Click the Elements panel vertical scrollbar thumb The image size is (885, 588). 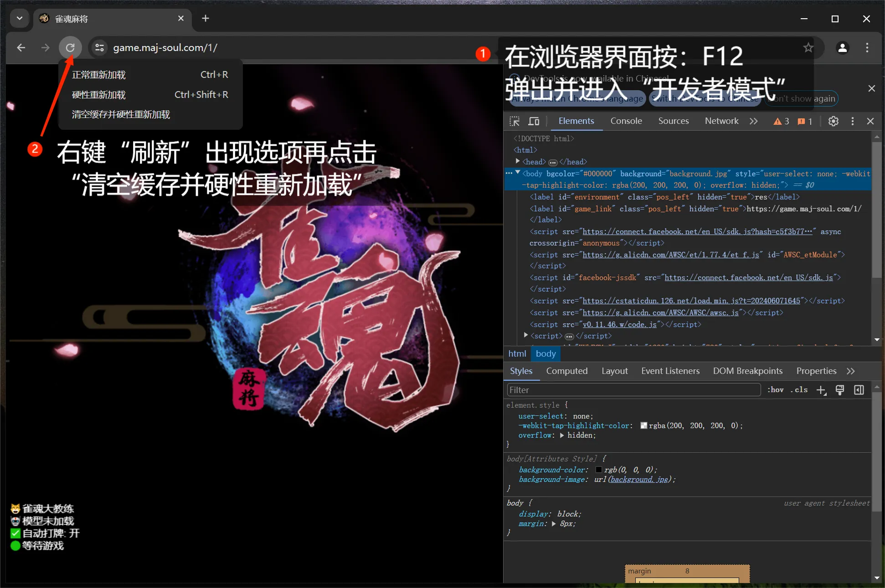point(876,210)
